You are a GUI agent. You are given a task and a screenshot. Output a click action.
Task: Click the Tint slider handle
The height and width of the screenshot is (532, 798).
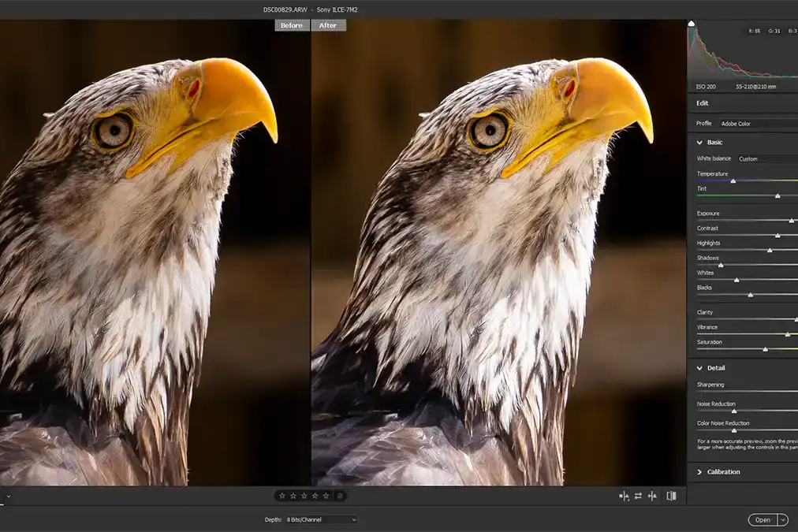[777, 195]
